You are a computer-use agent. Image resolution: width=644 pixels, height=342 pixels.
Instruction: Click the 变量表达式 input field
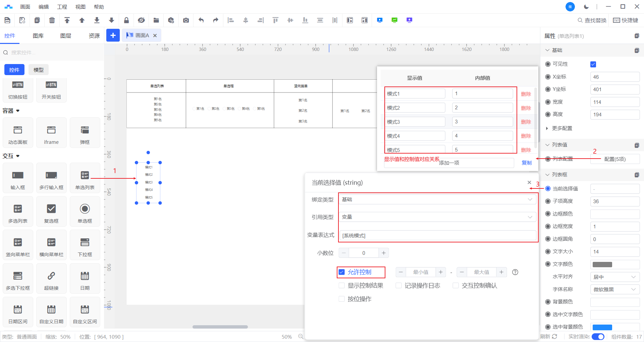pyautogui.click(x=437, y=236)
